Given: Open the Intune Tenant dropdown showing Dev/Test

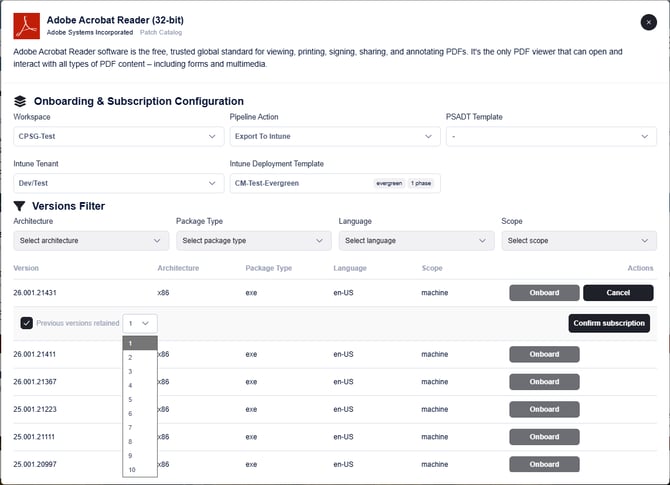Looking at the screenshot, I should pyautogui.click(x=118, y=183).
